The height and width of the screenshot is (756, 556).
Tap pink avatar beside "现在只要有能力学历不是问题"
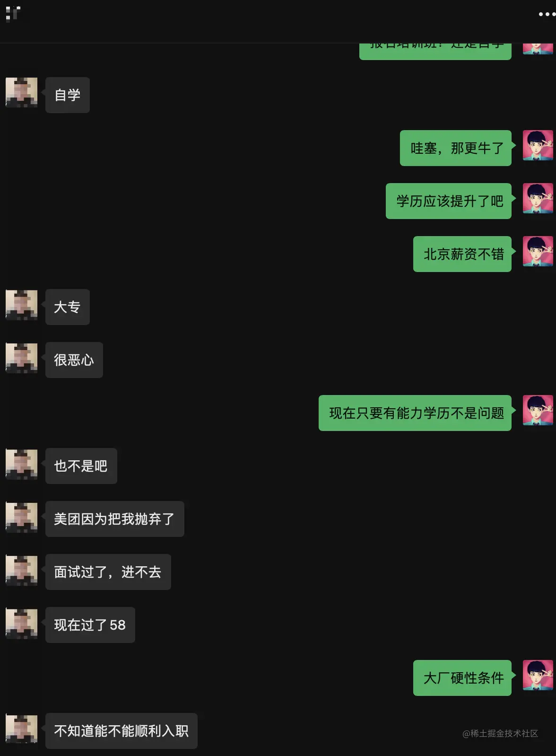538,410
